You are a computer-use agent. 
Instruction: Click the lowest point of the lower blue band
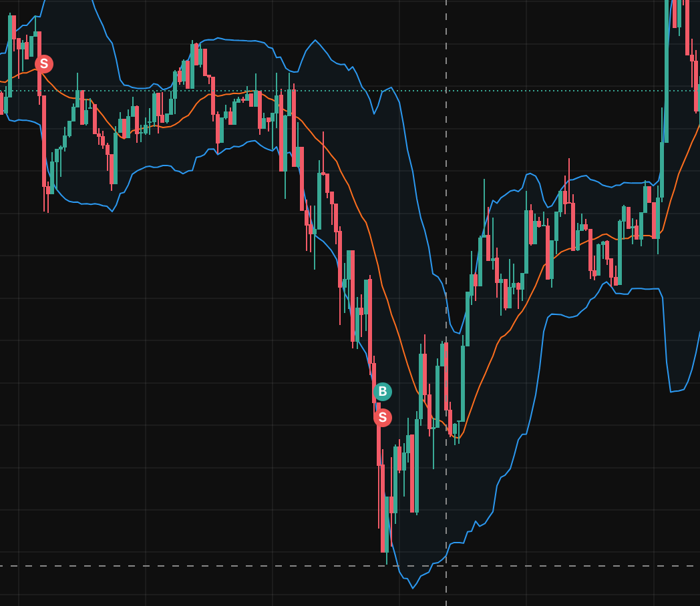[x=413, y=587]
